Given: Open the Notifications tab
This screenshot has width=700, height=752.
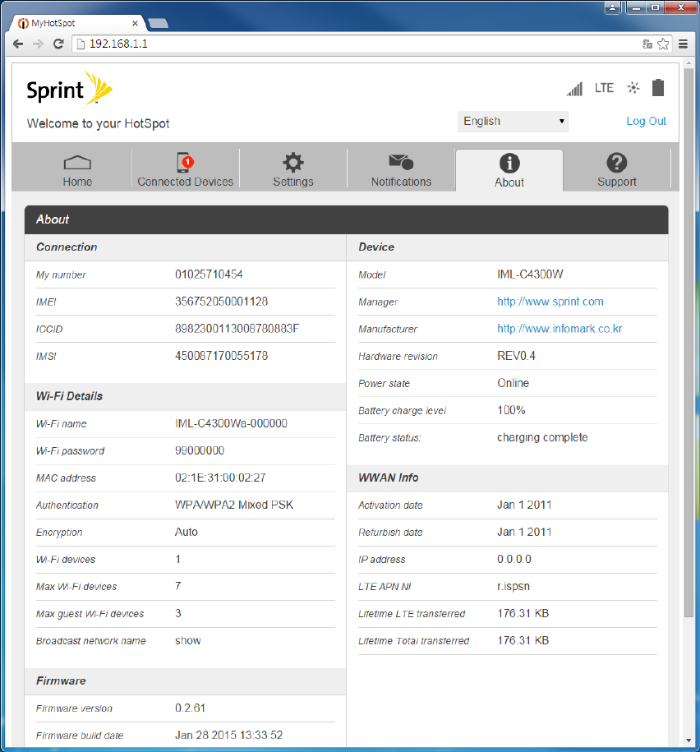Looking at the screenshot, I should click(x=401, y=170).
